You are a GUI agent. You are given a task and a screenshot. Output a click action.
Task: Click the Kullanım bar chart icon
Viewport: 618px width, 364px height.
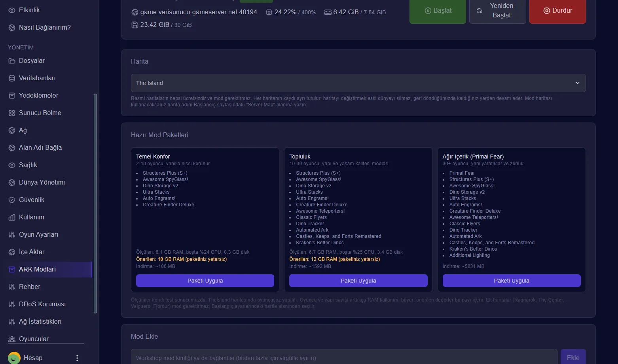[12, 217]
